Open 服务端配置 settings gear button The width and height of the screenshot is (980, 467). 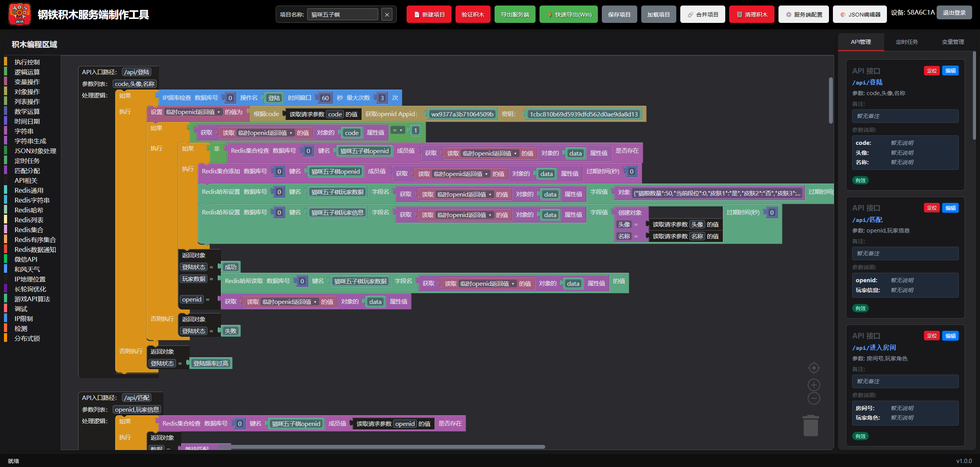click(803, 15)
